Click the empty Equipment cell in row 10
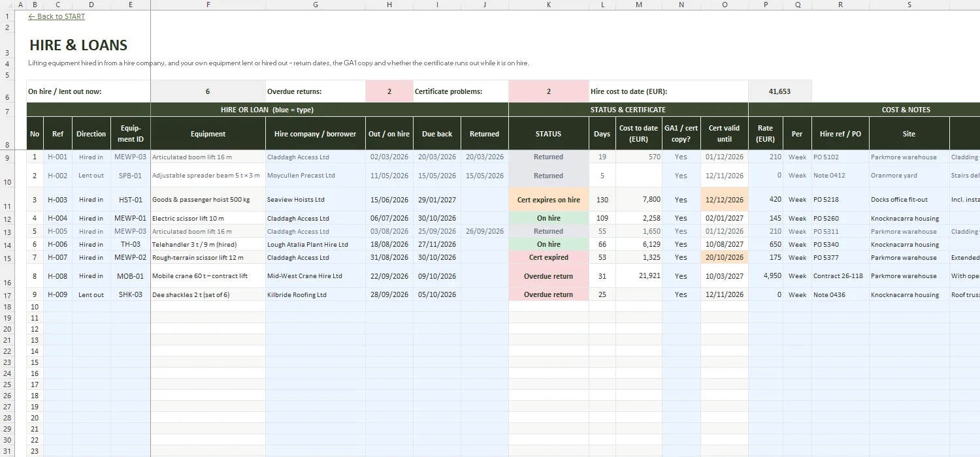 tap(208, 307)
